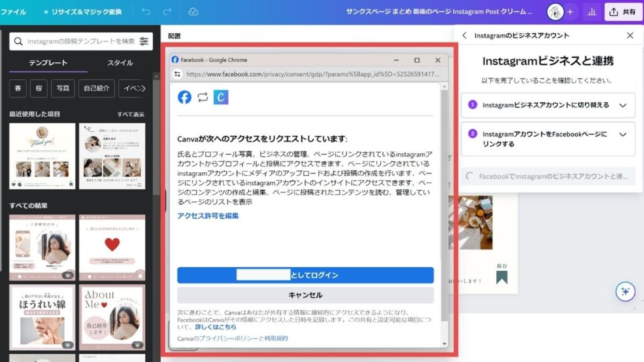
Task: Select the second recently used template thumbnail
Action: (x=112, y=156)
